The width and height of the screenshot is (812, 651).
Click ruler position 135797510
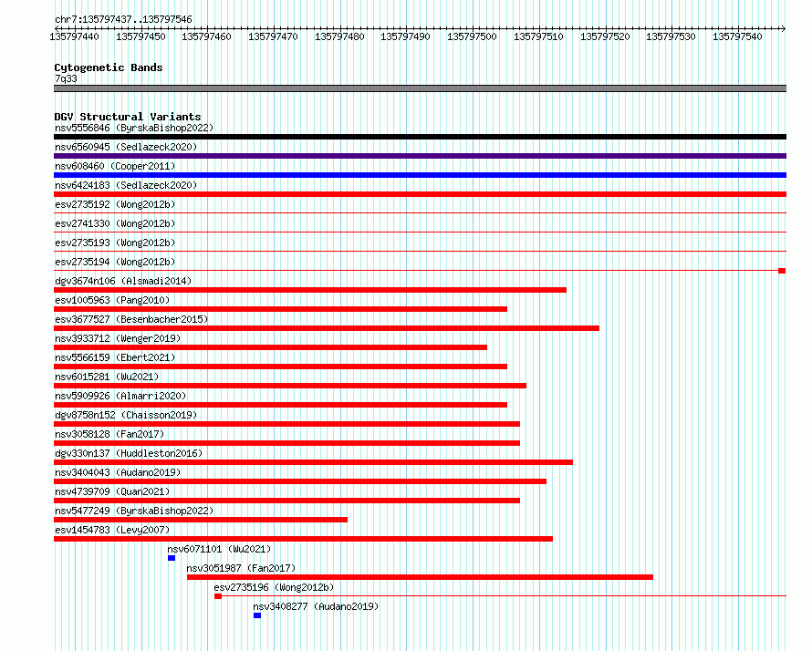[x=538, y=36]
